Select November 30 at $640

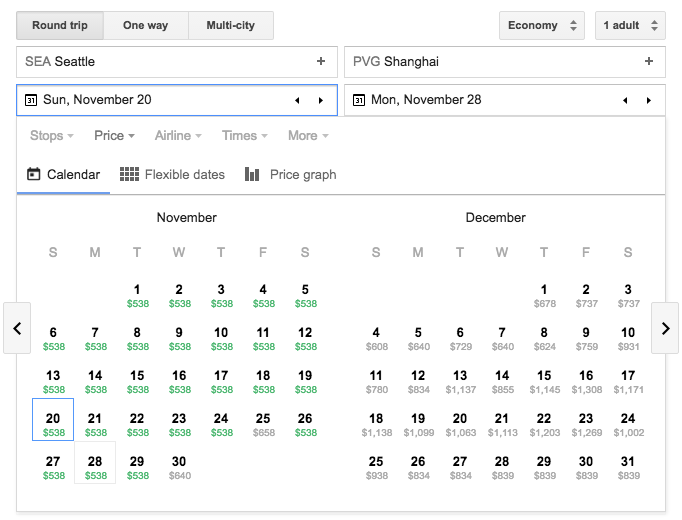tap(179, 468)
